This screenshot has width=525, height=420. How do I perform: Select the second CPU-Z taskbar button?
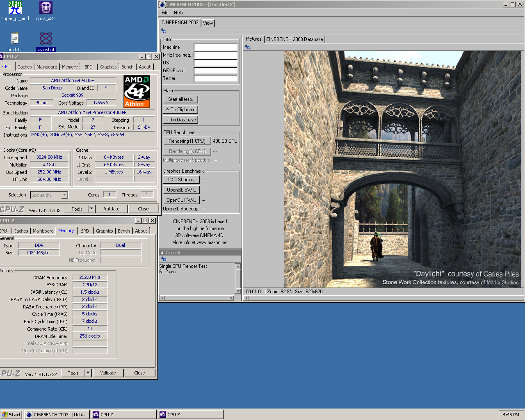coord(191,415)
